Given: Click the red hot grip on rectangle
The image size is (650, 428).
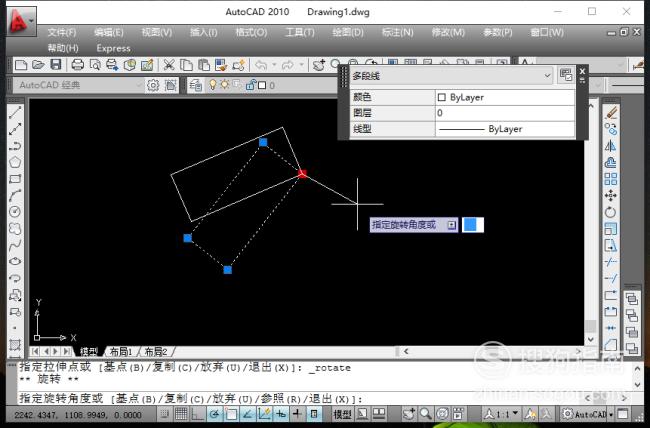Looking at the screenshot, I should 303,174.
